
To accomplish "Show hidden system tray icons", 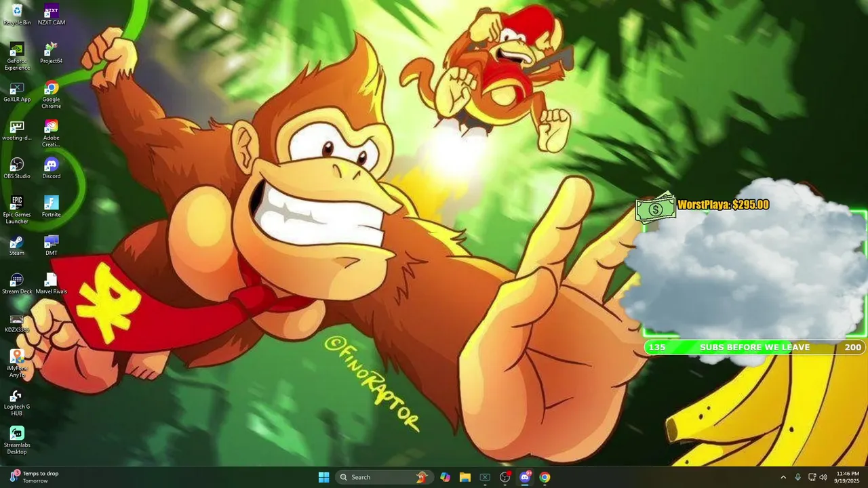I will [x=783, y=477].
